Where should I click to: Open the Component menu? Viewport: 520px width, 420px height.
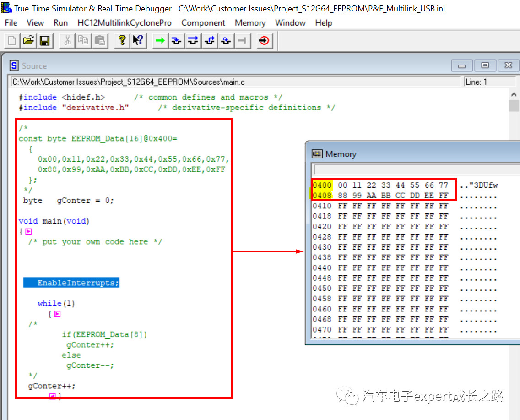coord(203,23)
